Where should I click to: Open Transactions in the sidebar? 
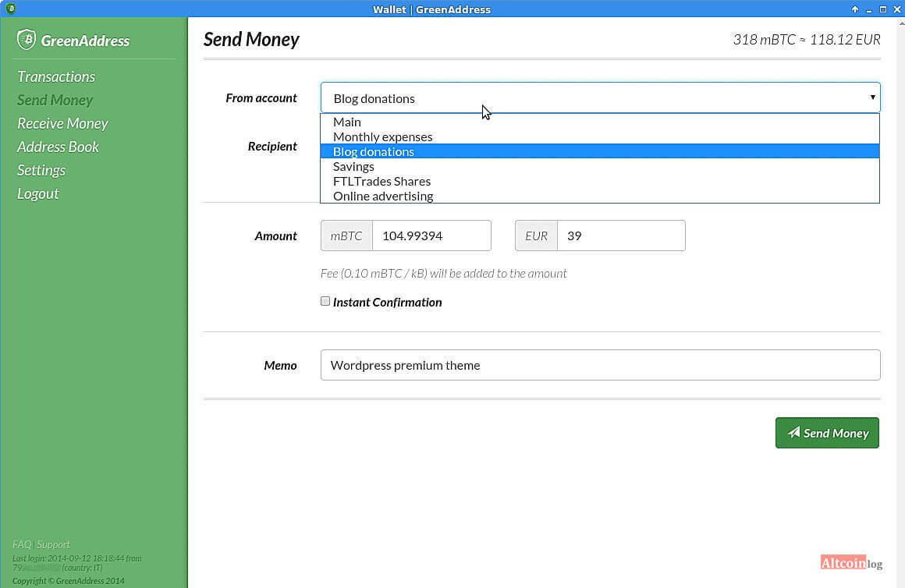pyautogui.click(x=56, y=76)
